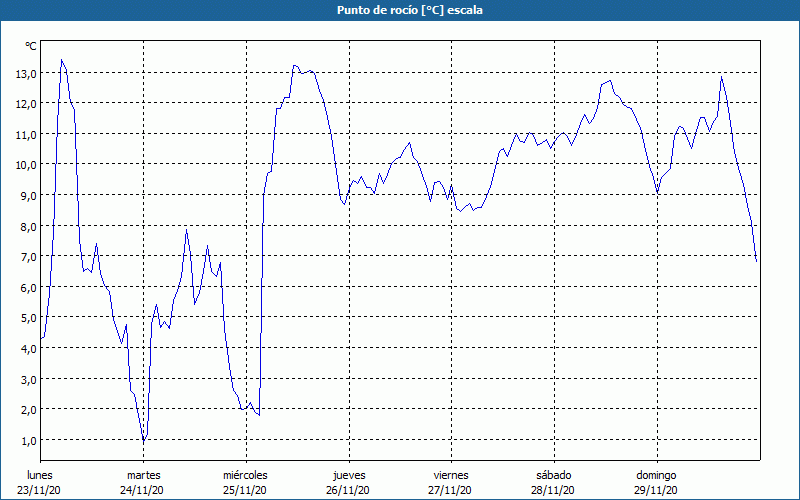Click the curve minimum at martes midnight
Viewport: 800px width, 500px height.
(144, 440)
